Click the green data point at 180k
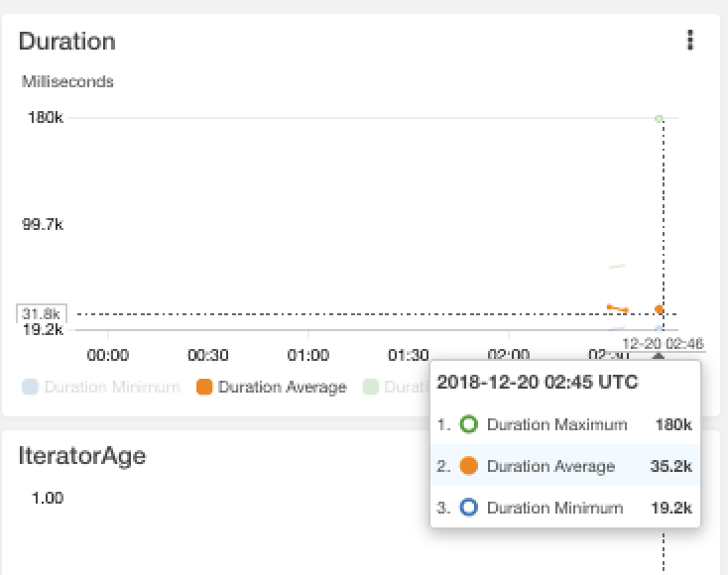Screen dimensions: 728x575 [x=660, y=118]
